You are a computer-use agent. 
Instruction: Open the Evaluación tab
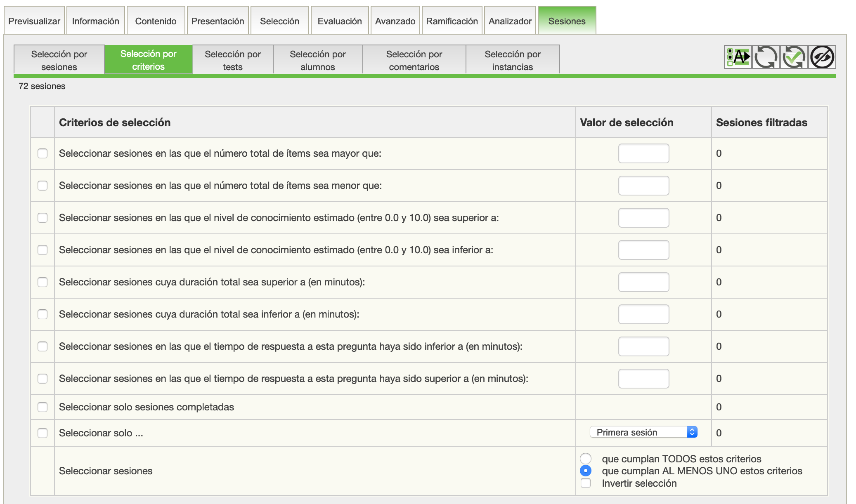[x=339, y=21]
